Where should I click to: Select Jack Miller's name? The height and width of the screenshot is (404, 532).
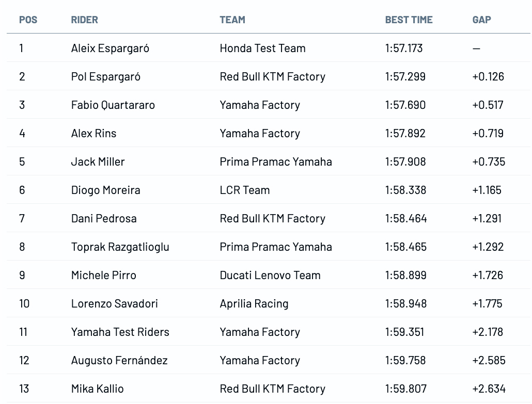click(x=98, y=162)
